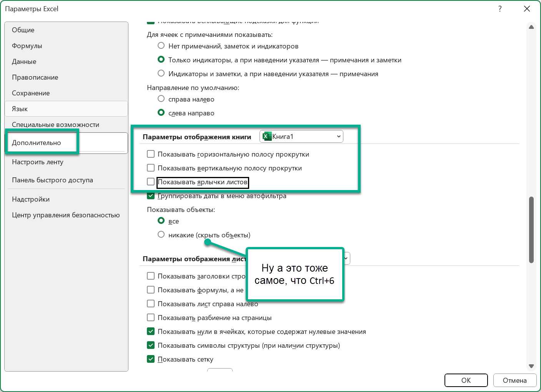Enable Показывать вертикальную полосу прокрутки checkbox
This screenshot has height=392, width=541.
151,168
